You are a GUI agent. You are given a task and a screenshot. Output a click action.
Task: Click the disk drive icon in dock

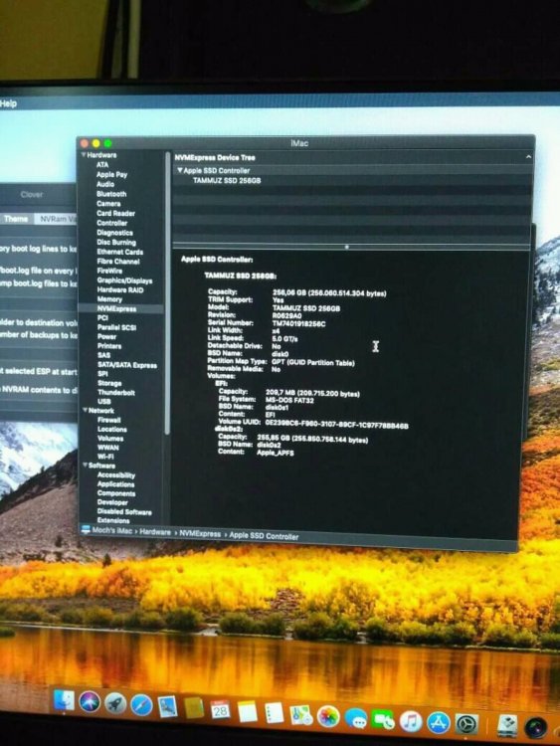pyautogui.click(x=507, y=726)
